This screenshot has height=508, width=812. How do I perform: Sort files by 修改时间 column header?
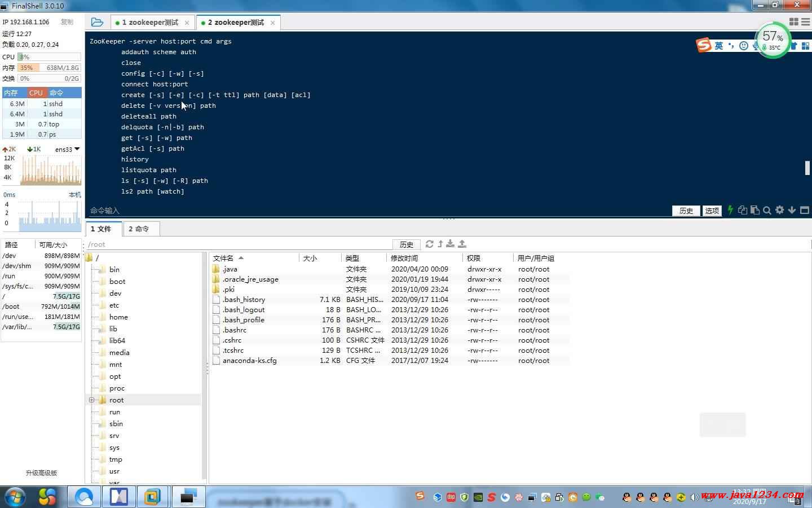click(x=425, y=258)
